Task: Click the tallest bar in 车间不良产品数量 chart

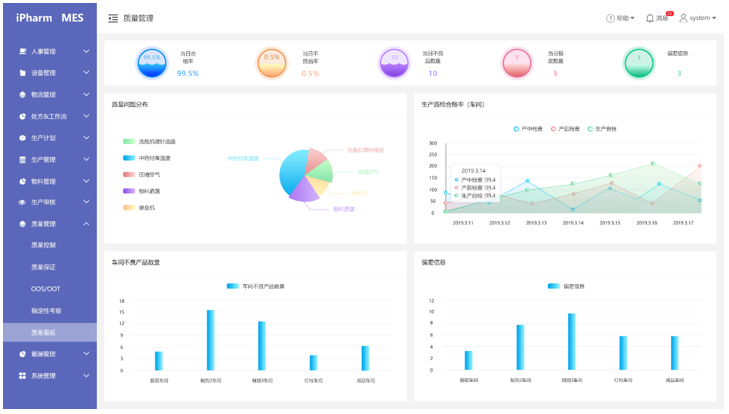Action: (x=211, y=340)
